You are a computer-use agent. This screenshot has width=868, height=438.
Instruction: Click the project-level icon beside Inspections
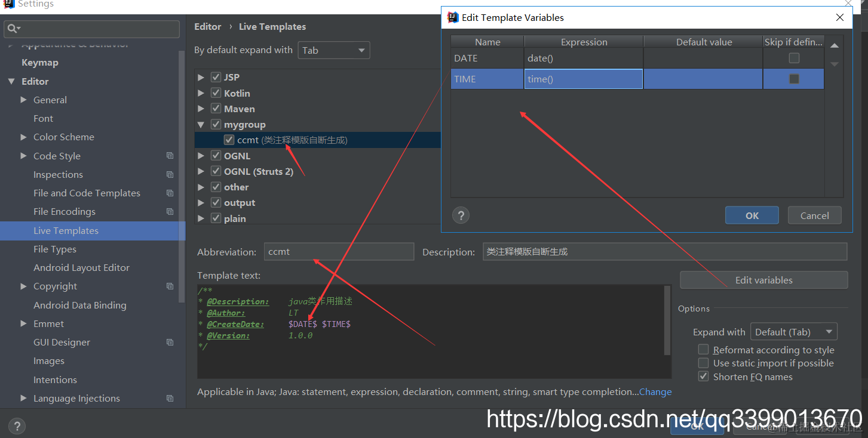pos(170,174)
